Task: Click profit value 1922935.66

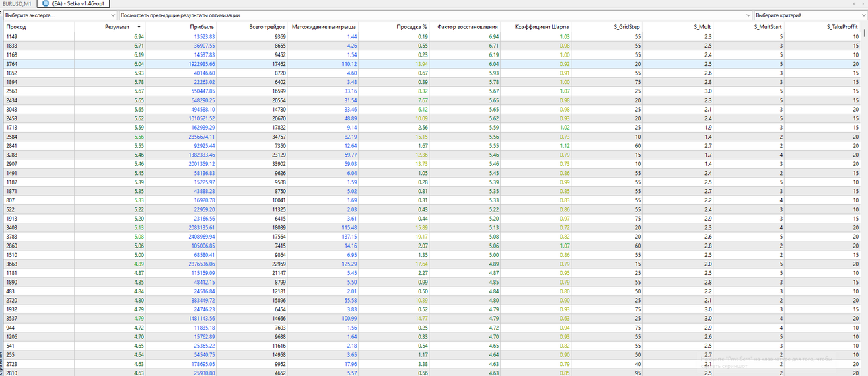Action: click(x=201, y=64)
